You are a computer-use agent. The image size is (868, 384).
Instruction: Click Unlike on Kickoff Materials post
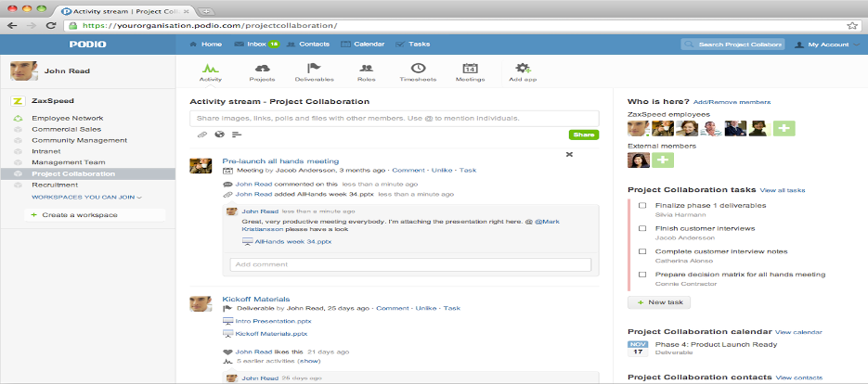(x=426, y=308)
